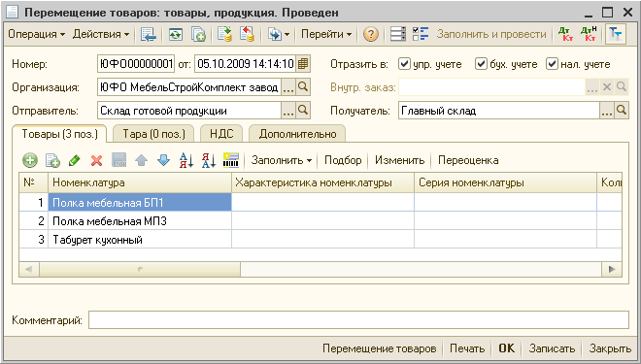Open the create-based-on icon dropdown
This screenshot has width=641, height=364.
click(279, 34)
